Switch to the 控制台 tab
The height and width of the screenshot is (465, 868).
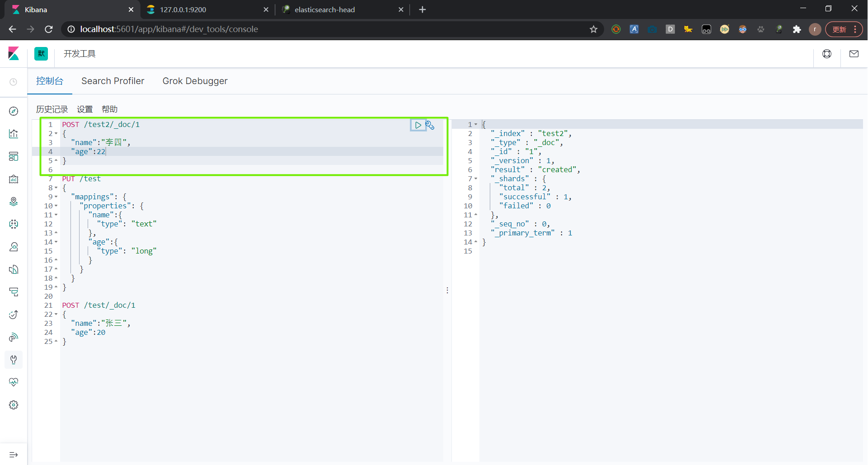click(50, 81)
